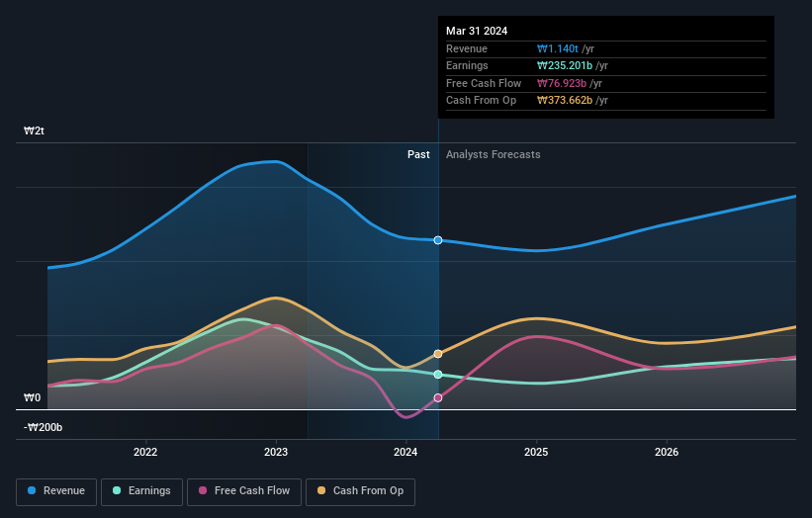Click the 2023 x-axis label
The image size is (812, 518).
(x=276, y=452)
